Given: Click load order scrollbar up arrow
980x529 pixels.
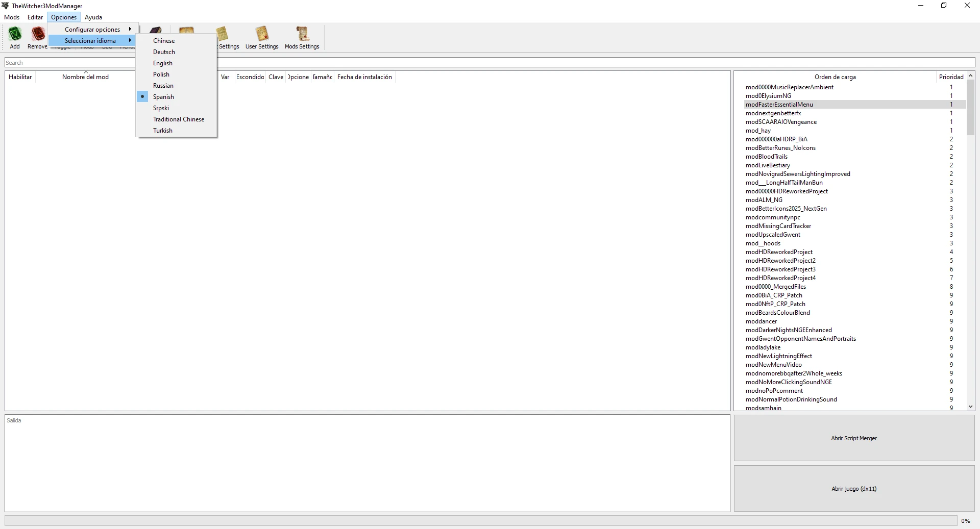Looking at the screenshot, I should (970, 75).
